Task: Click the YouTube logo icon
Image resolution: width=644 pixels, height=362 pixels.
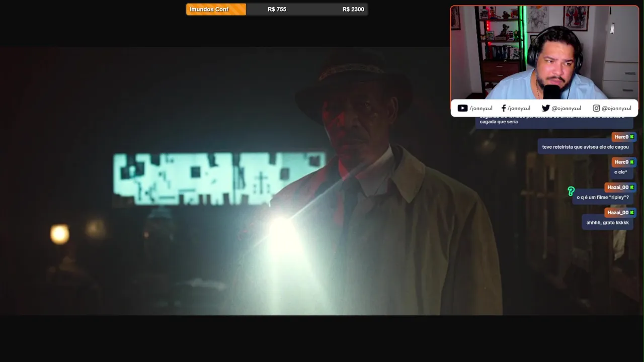Action: (462, 108)
